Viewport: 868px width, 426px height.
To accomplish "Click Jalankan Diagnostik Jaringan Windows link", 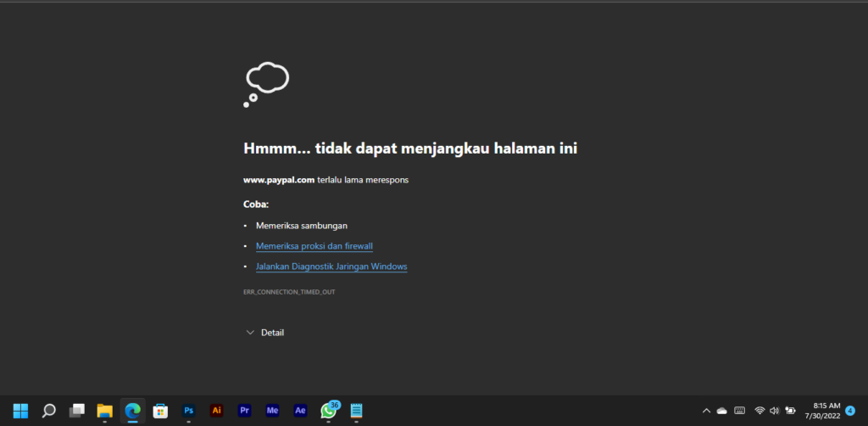I will [x=331, y=267].
